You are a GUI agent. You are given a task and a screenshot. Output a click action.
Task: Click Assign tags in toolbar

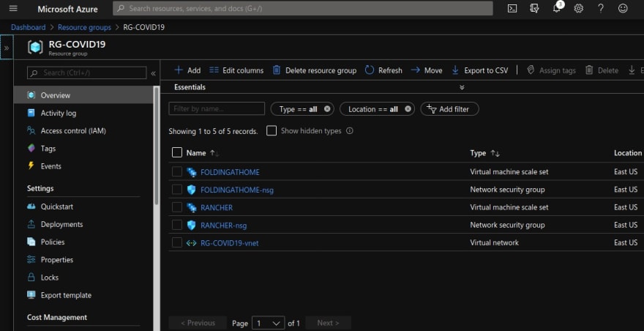click(551, 70)
